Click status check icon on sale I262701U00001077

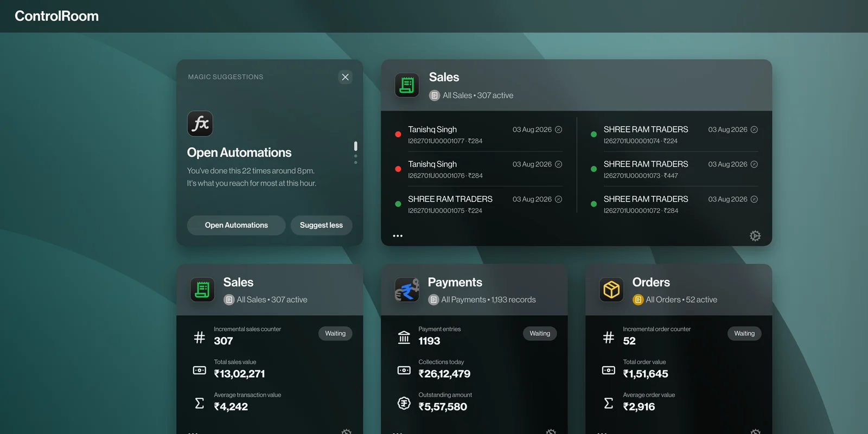pyautogui.click(x=559, y=130)
